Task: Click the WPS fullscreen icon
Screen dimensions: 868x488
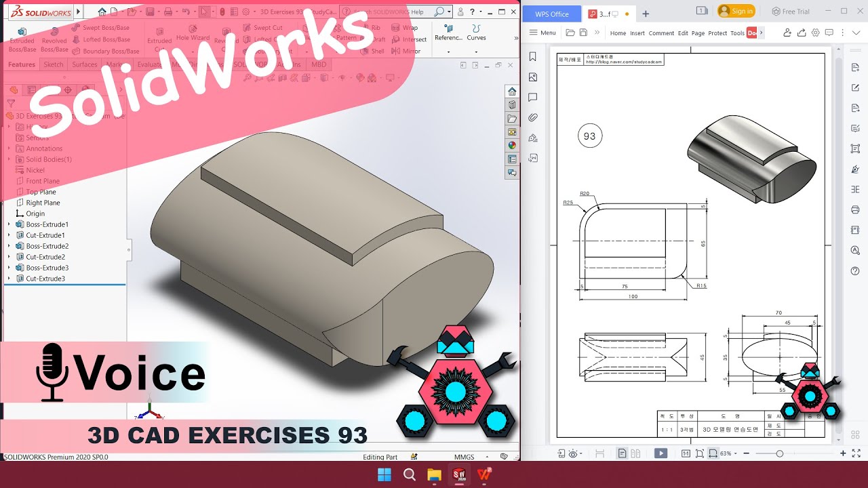Action: [855, 453]
